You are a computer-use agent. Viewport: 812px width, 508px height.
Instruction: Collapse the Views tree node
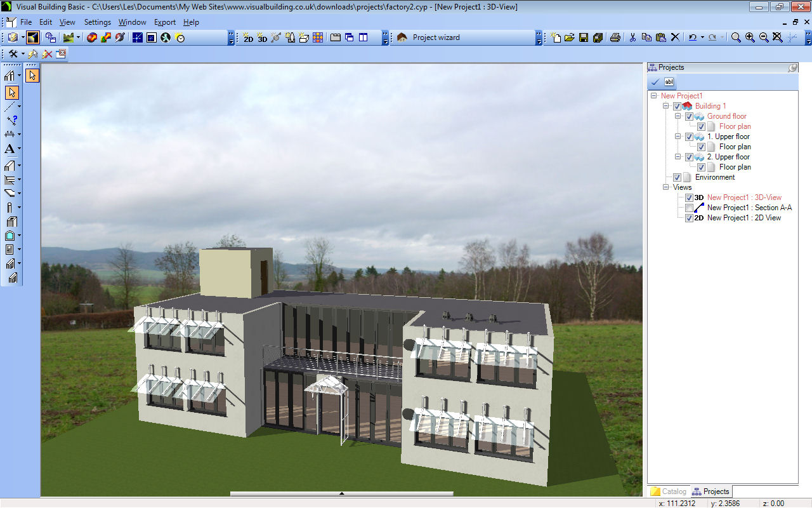[665, 187]
